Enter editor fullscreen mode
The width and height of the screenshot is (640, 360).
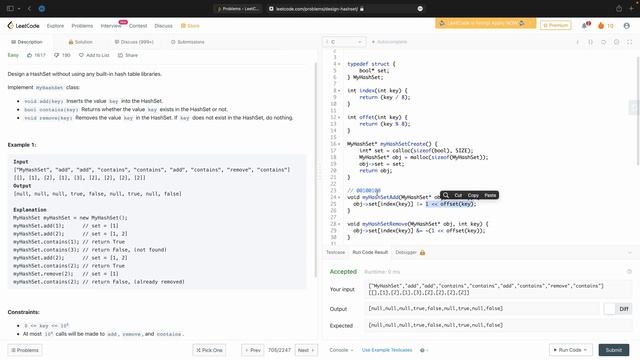tap(630, 42)
